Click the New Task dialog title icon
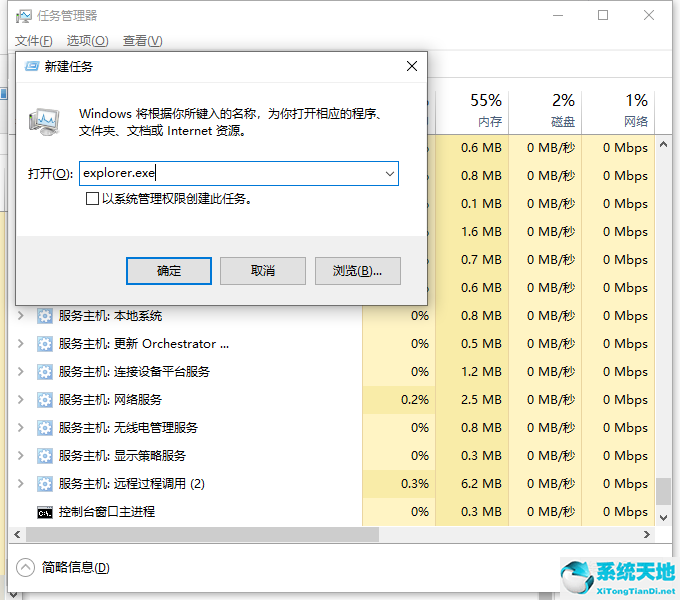 point(32,66)
